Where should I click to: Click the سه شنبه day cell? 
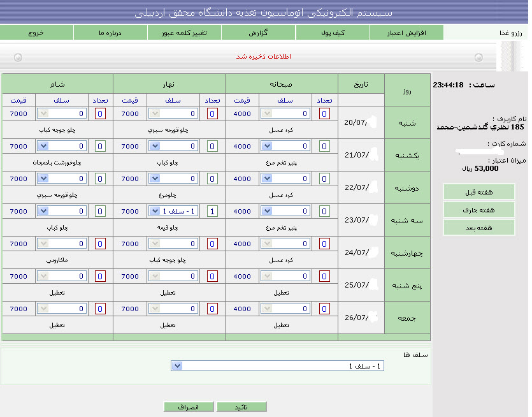coord(407,221)
